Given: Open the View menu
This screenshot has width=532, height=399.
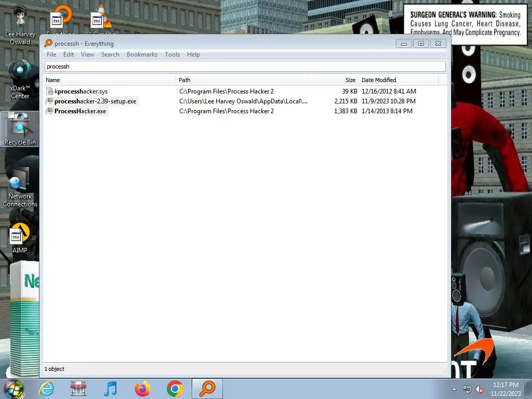Looking at the screenshot, I should pos(87,54).
